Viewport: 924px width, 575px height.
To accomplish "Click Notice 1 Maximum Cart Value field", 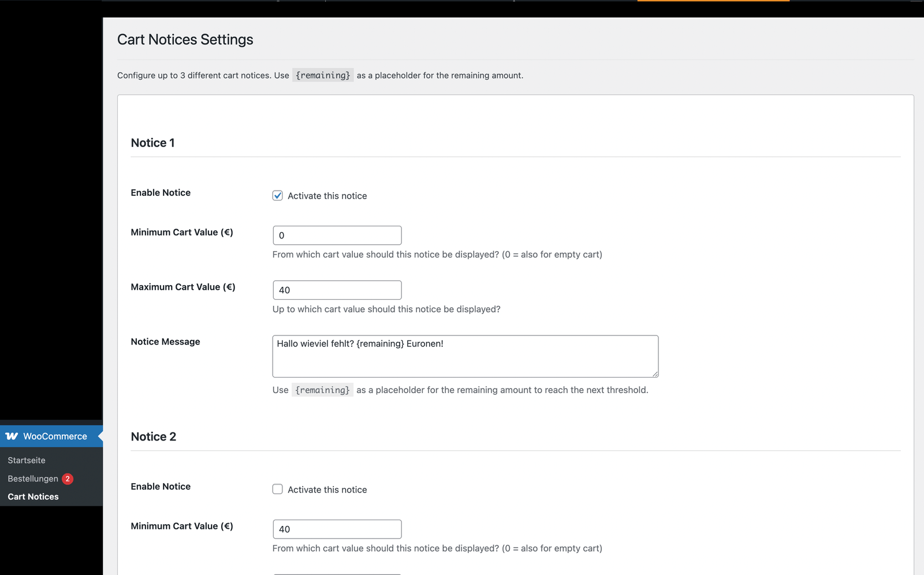I will click(x=337, y=290).
